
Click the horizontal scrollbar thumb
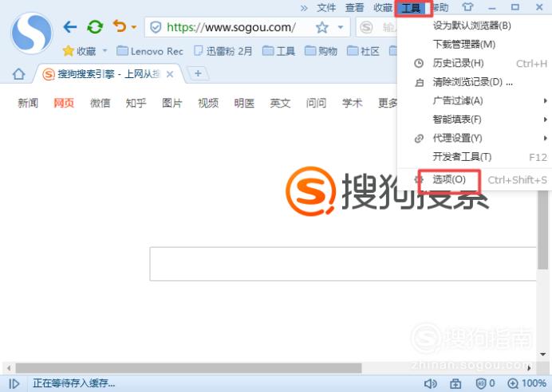(189, 368)
